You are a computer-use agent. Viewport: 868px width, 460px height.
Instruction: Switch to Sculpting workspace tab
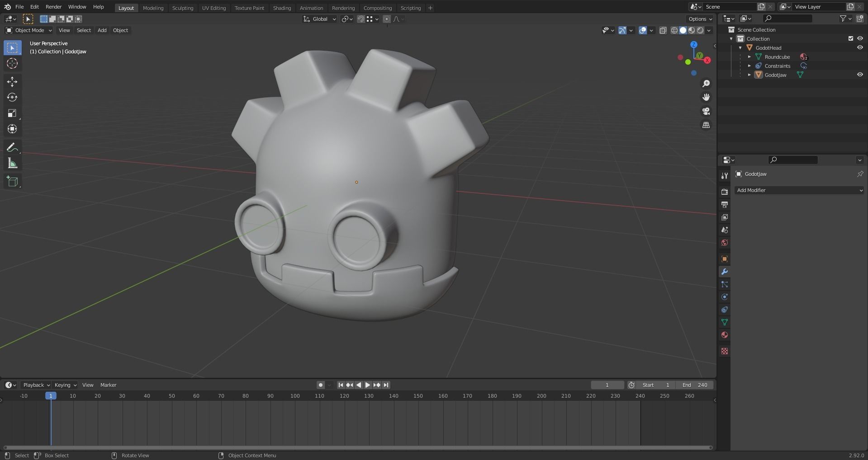tap(183, 8)
